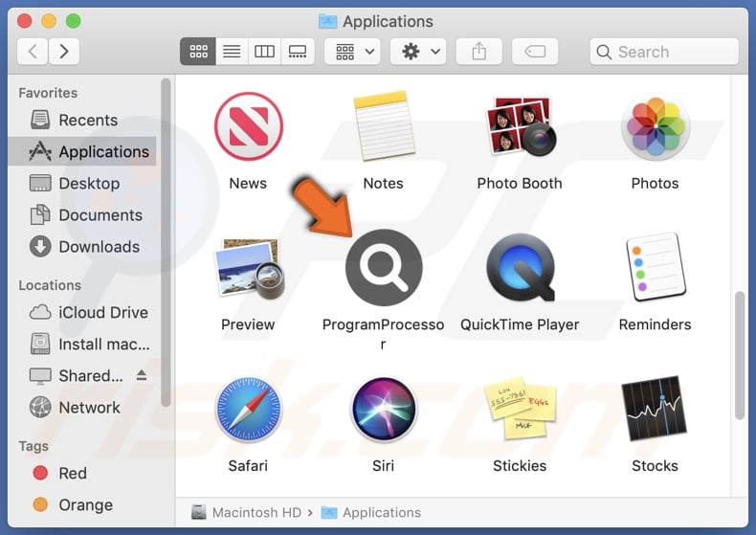Open the Siri app icon

pyautogui.click(x=383, y=410)
